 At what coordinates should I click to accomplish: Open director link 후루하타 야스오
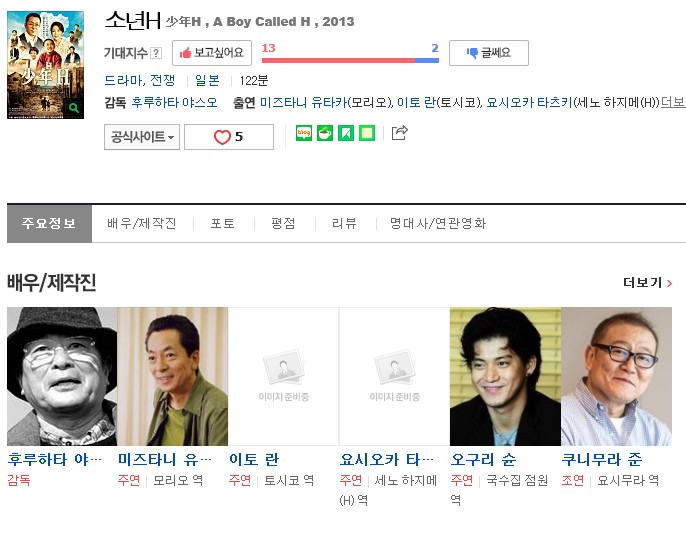(175, 102)
